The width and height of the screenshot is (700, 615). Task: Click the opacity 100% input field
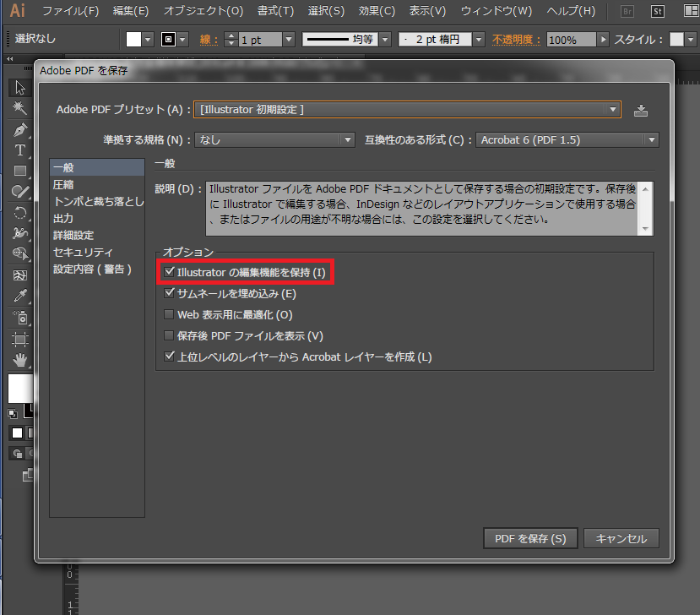tap(572, 40)
